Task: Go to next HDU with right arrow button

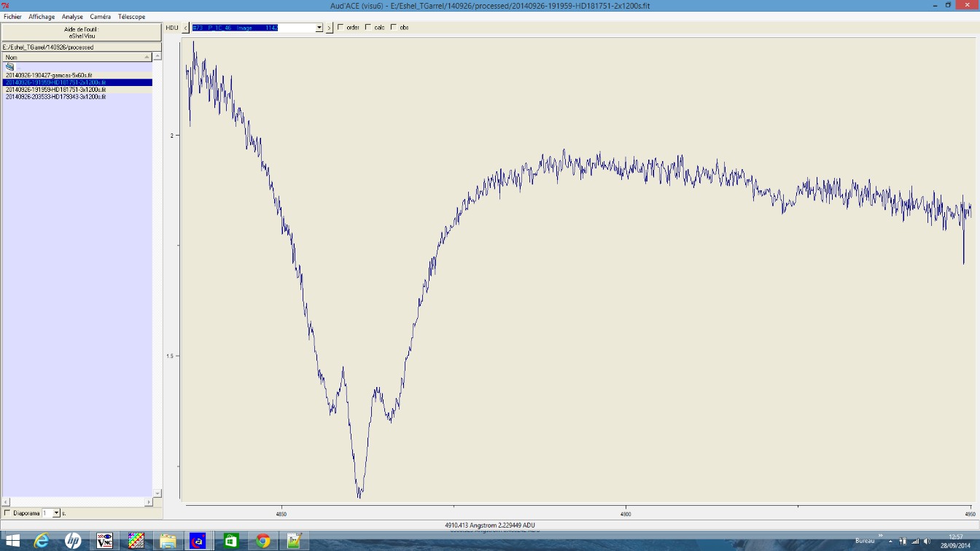Action: coord(329,28)
